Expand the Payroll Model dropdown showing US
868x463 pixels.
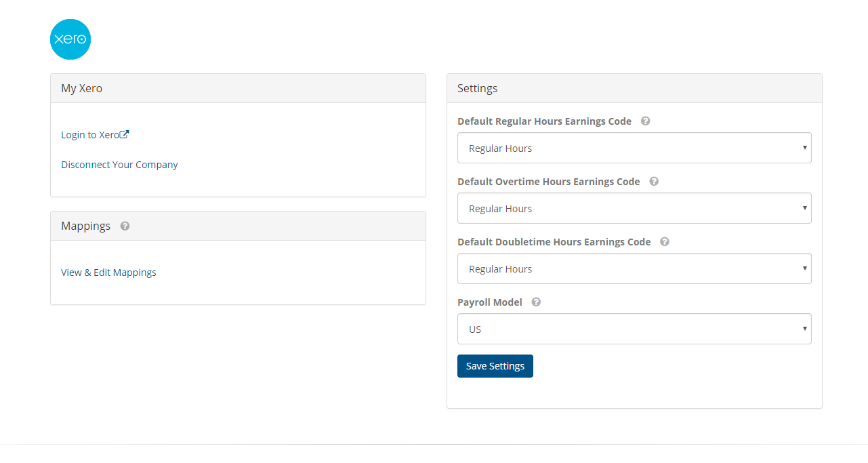(634, 329)
